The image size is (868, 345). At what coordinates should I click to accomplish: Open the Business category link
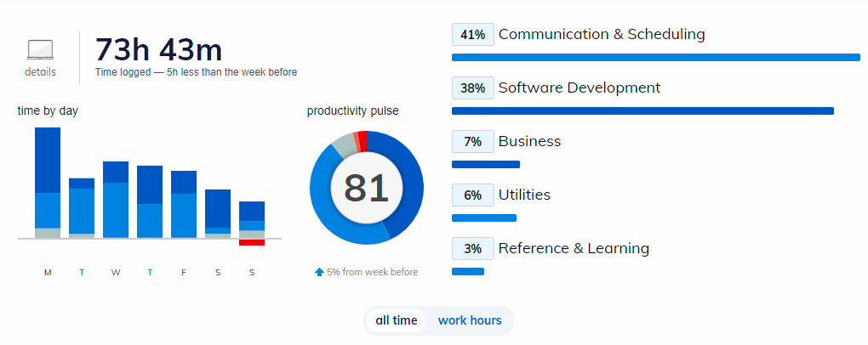point(529,141)
